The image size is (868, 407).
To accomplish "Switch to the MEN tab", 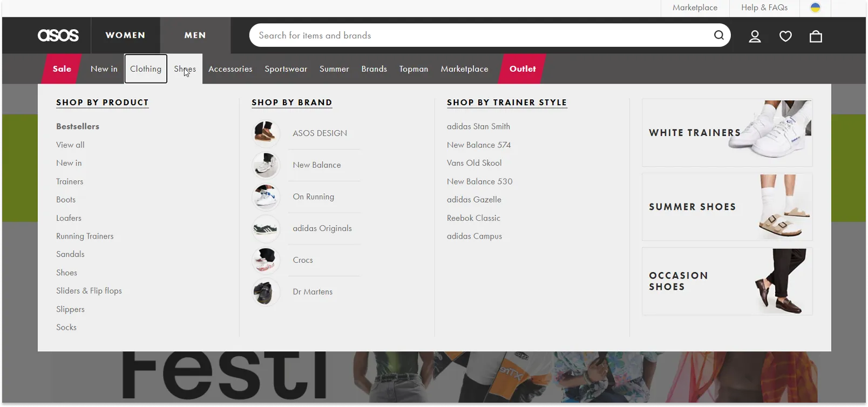I will tap(195, 35).
